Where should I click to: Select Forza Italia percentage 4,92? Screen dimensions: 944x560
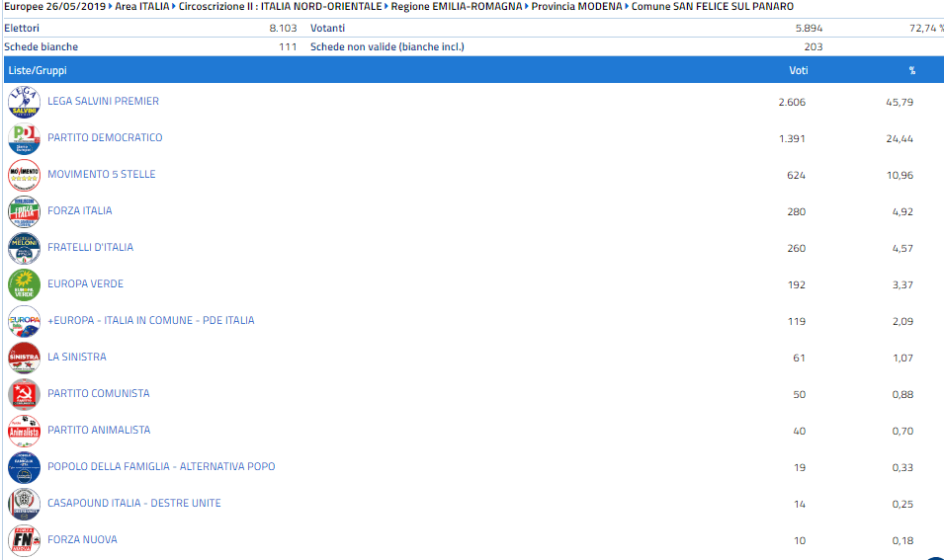tap(902, 211)
